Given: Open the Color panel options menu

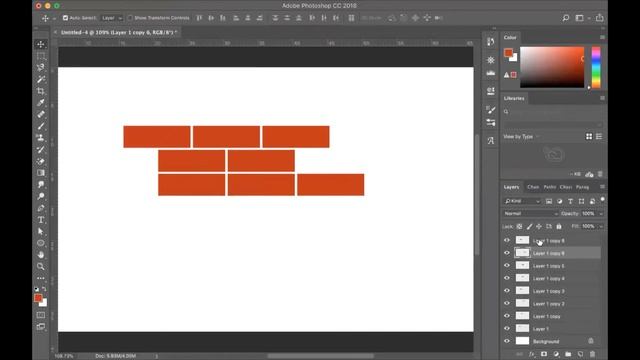Looking at the screenshot, I should [602, 37].
